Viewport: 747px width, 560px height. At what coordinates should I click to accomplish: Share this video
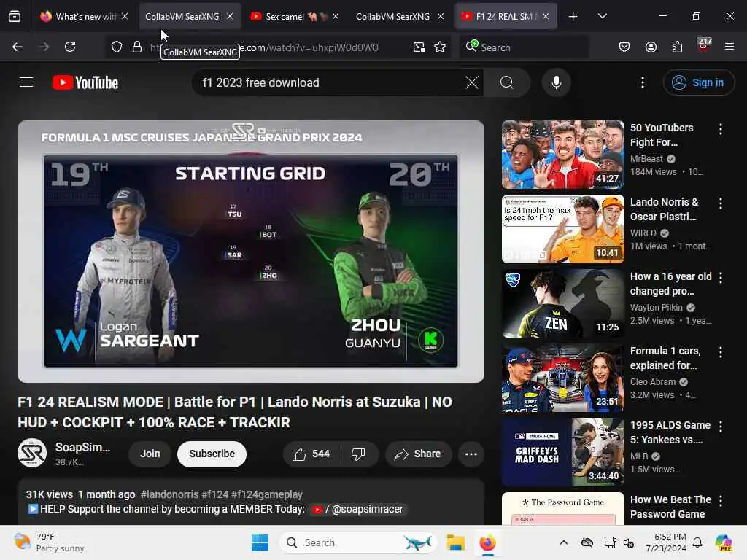(418, 454)
